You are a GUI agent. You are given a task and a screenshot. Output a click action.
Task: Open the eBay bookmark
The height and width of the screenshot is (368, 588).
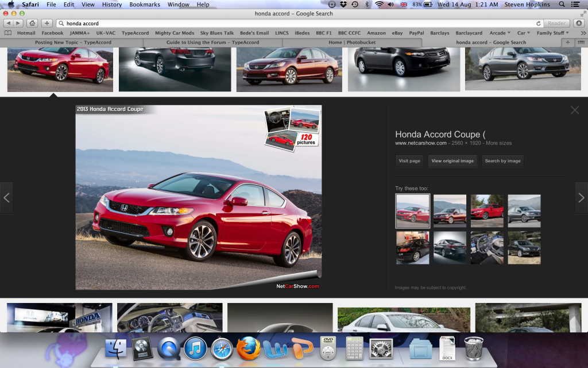tap(397, 33)
